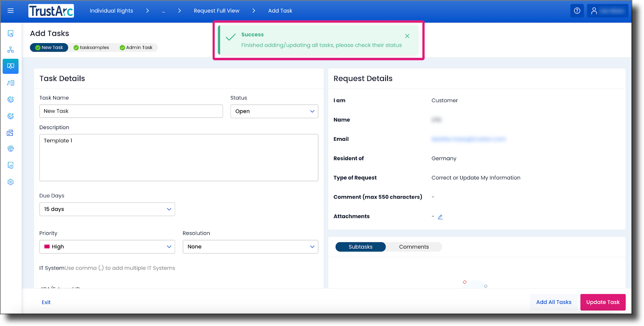This screenshot has height=326, width=644.
Task: Click into the Description text area
Action: pos(179,157)
